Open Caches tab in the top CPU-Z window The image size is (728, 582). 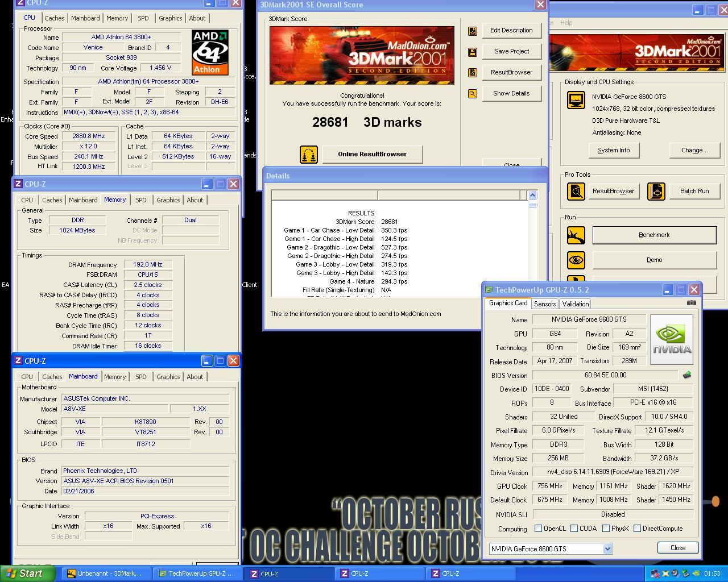click(x=55, y=18)
